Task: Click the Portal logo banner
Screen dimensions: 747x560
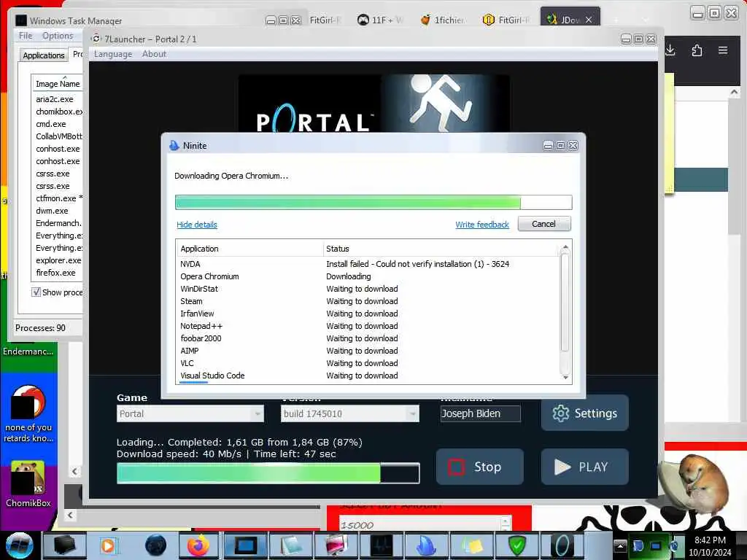Action: (x=374, y=104)
